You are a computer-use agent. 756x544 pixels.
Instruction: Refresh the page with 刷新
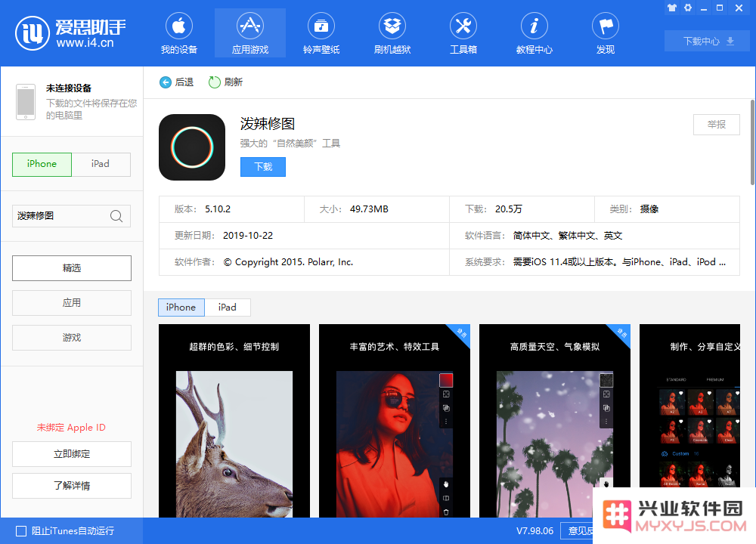[225, 82]
